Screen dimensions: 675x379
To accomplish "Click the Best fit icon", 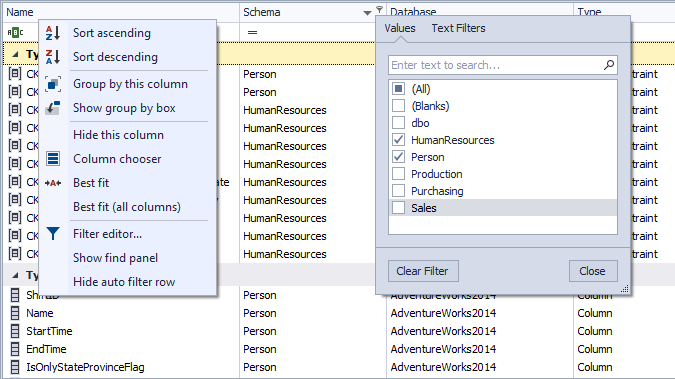I will 53,183.
